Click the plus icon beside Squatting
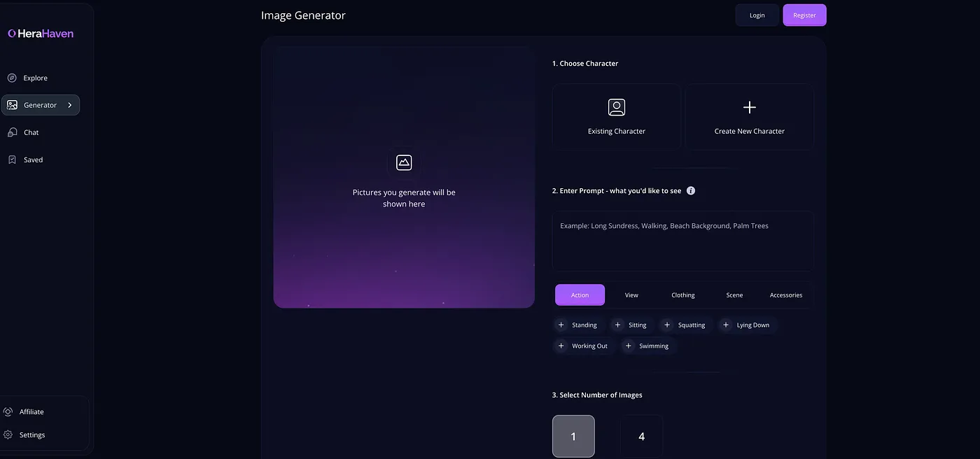This screenshot has width=980, height=459. click(667, 325)
